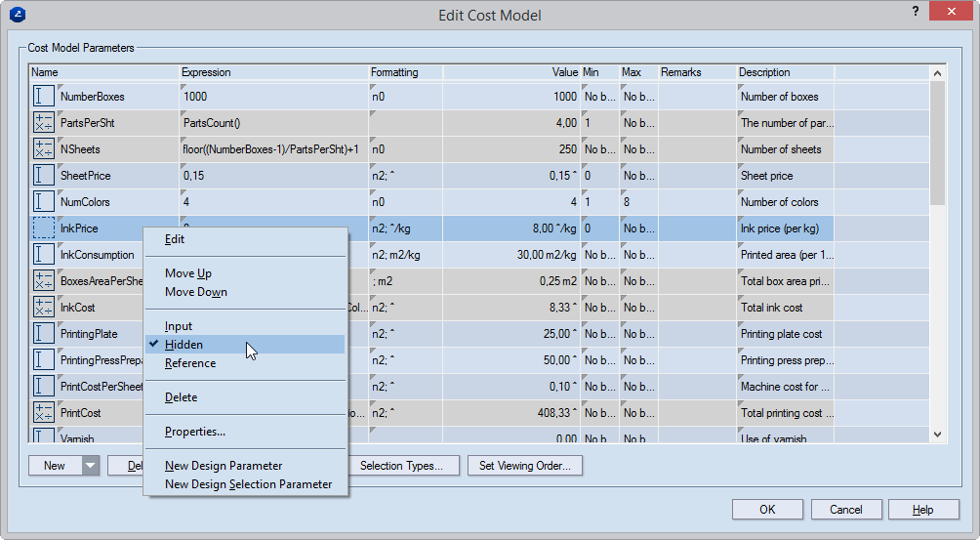980x540 pixels.
Task: Click the NumColors input icon
Action: [x=44, y=202]
